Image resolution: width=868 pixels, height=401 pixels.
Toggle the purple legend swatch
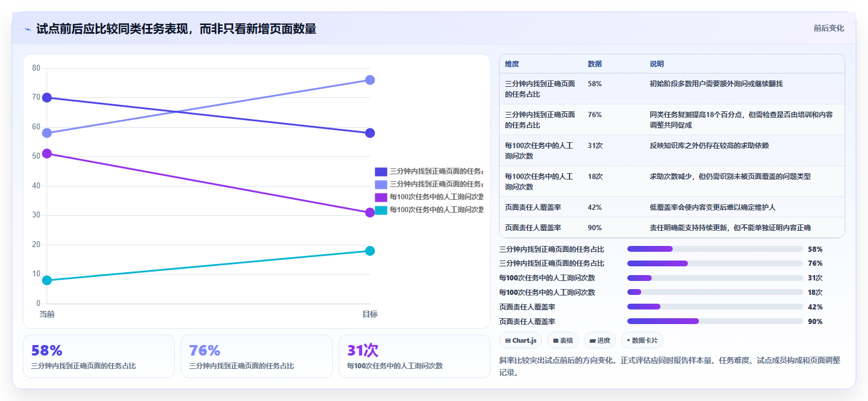click(381, 197)
